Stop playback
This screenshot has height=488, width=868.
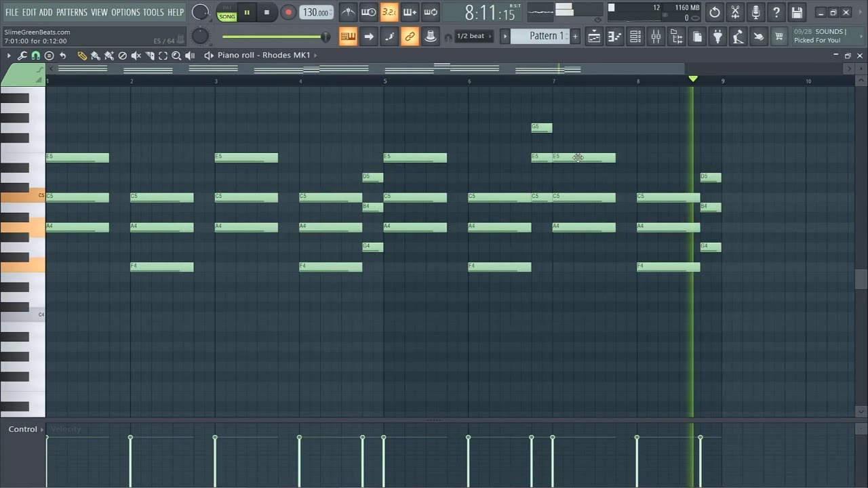point(267,12)
